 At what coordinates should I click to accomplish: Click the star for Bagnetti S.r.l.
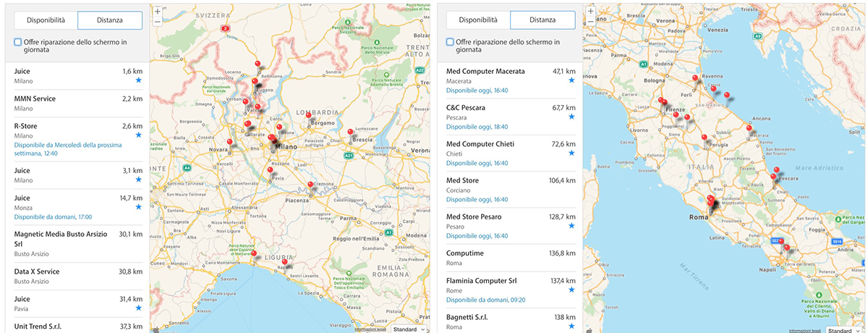[571, 326]
